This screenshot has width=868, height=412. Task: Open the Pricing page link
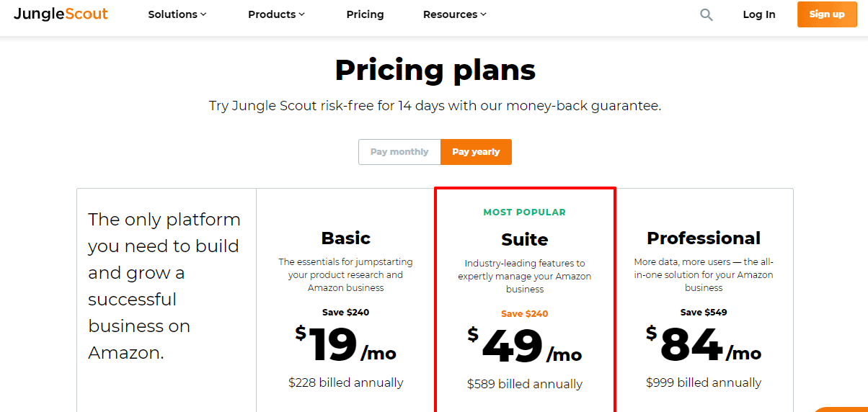point(365,14)
